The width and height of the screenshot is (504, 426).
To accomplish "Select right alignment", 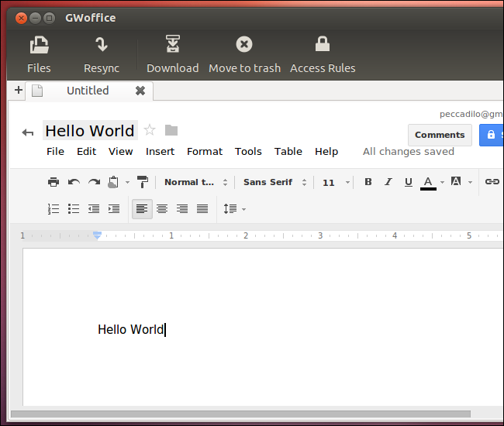I will pyautogui.click(x=182, y=208).
